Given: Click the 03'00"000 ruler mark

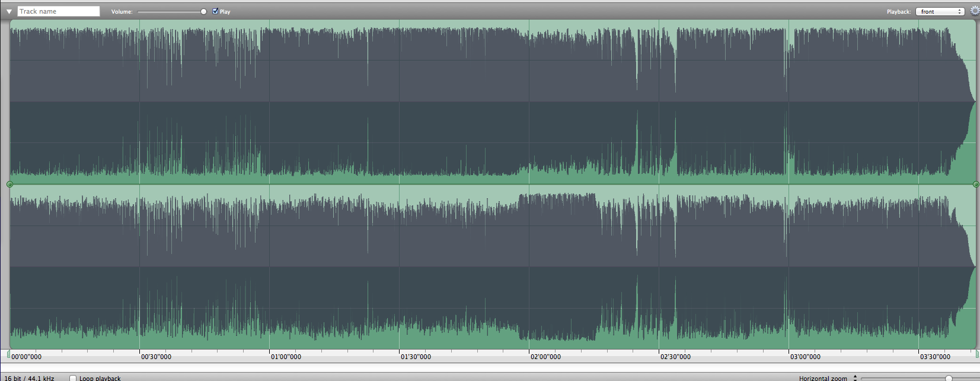Looking at the screenshot, I should [x=805, y=357].
